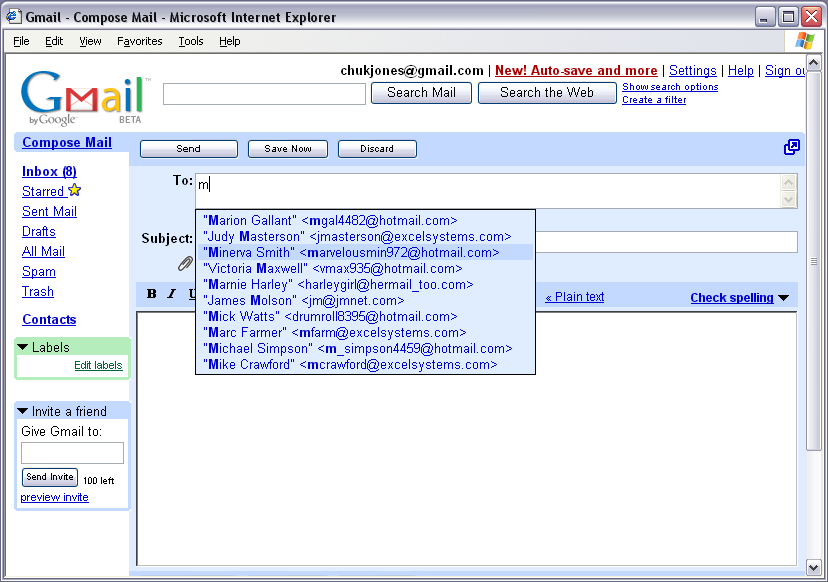Open the Starred folder link

point(43,192)
